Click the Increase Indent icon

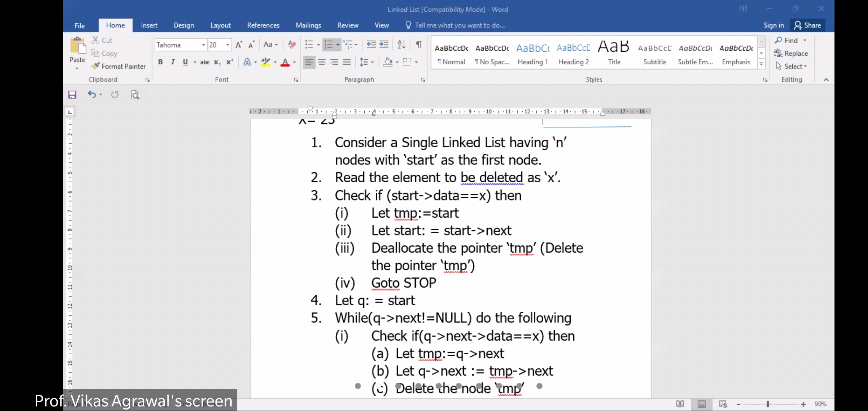tap(384, 45)
